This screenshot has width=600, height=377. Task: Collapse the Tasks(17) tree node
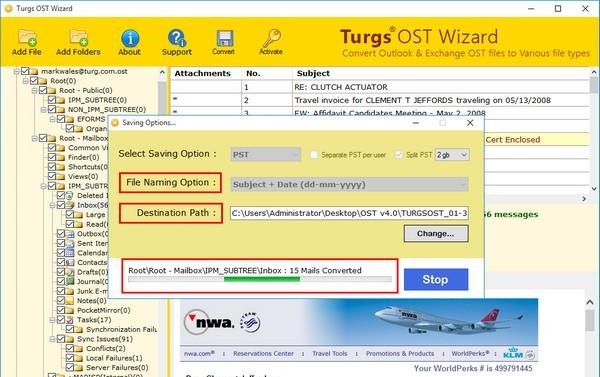coord(52,320)
